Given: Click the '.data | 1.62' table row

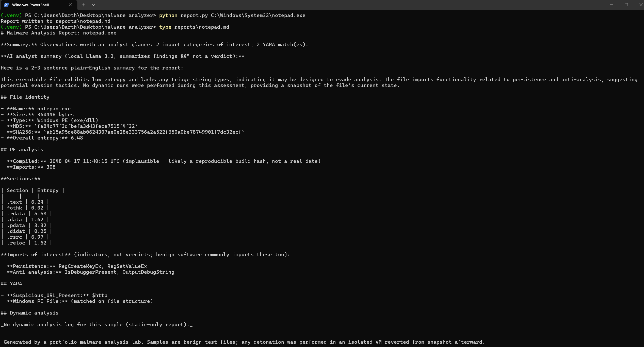Looking at the screenshot, I should [x=25, y=220].
